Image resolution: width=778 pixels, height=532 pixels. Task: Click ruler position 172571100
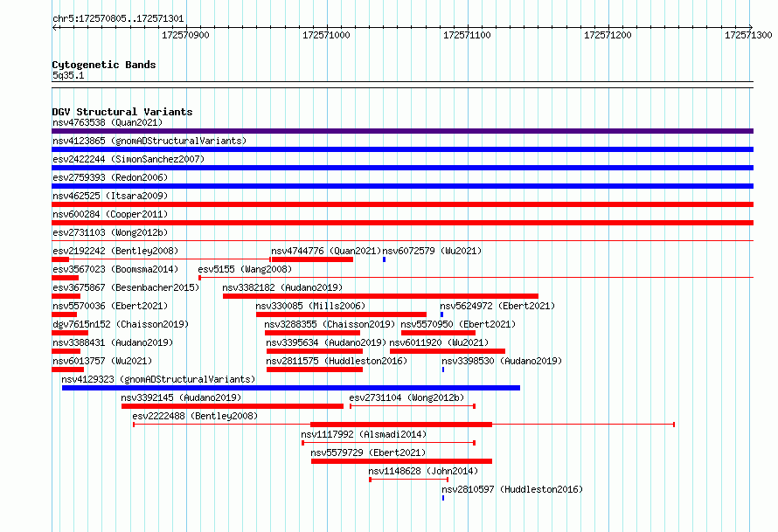point(467,35)
